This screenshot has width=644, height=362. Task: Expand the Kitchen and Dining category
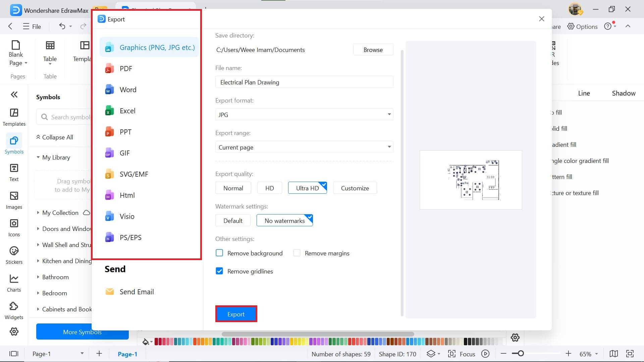click(38, 261)
